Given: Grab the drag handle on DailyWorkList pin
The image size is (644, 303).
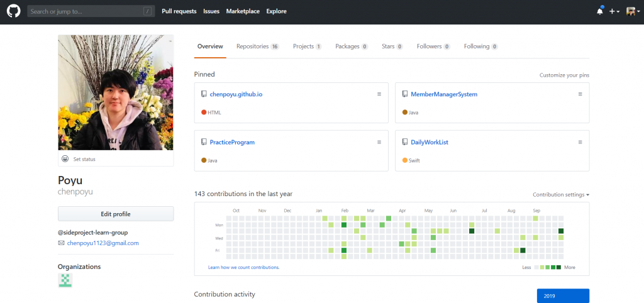Looking at the screenshot, I should click(x=580, y=142).
